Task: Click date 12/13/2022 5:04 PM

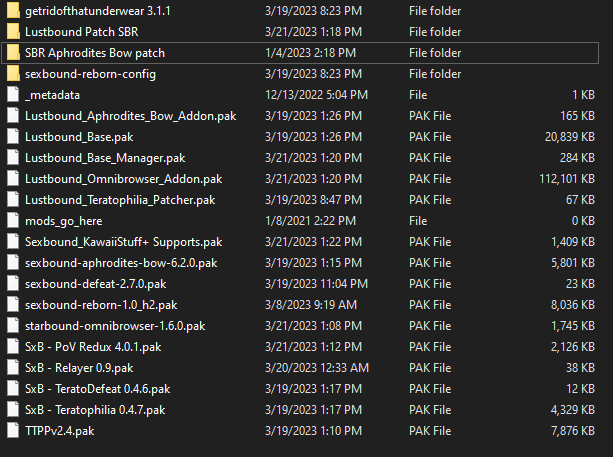Action: point(317,95)
